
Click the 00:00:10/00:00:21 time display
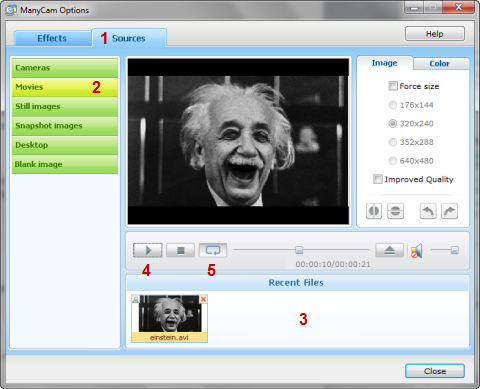pyautogui.click(x=333, y=264)
